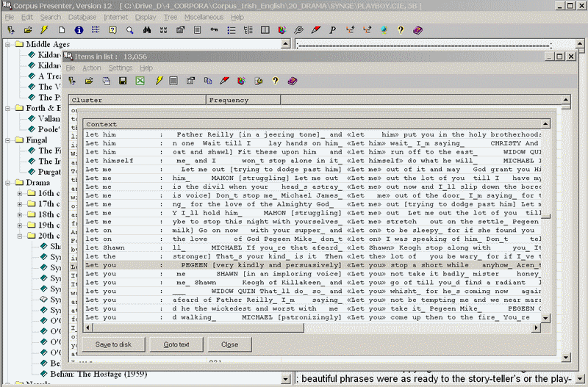Expand the 16th century folder in Drama

click(21, 194)
